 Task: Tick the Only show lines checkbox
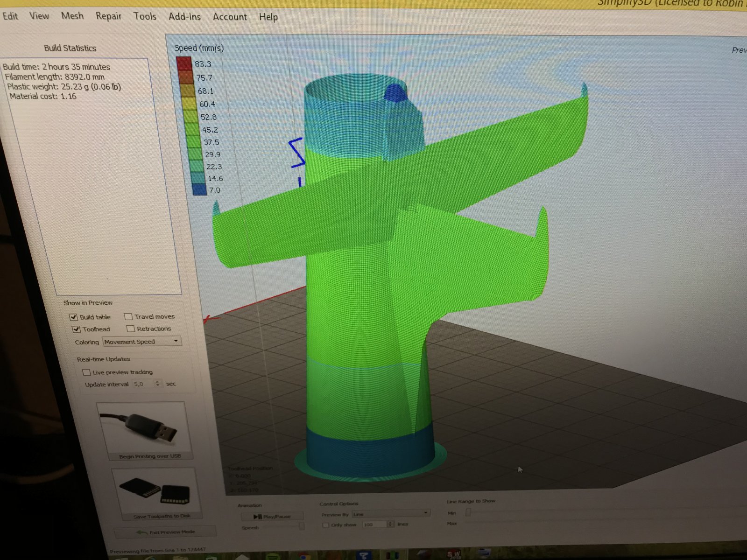(x=326, y=525)
